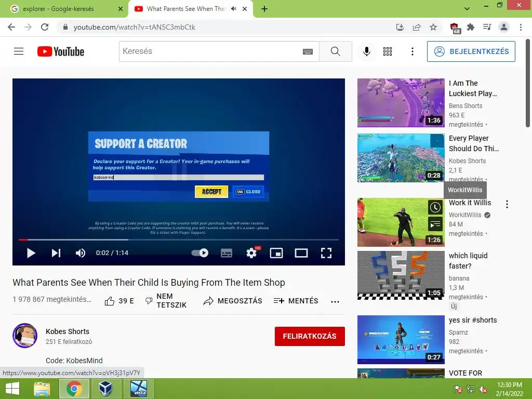This screenshot has width=532, height=399.
Task: Share video using MEGOSZTÁS
Action: point(233,301)
